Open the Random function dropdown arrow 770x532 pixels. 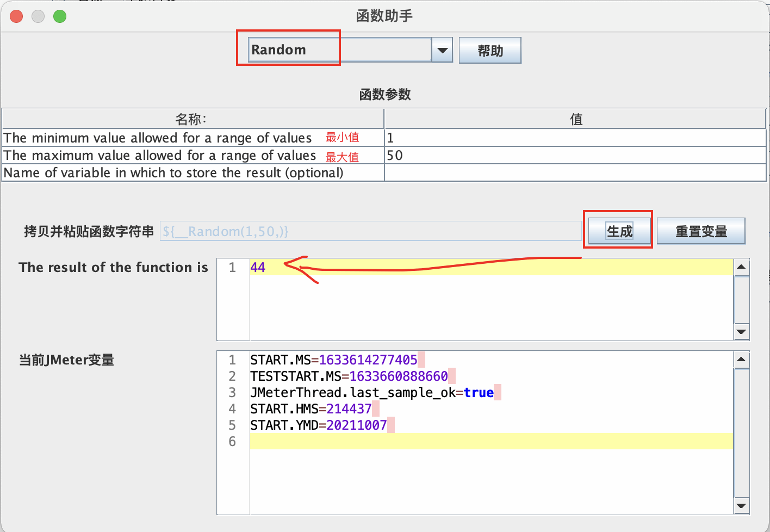point(442,50)
